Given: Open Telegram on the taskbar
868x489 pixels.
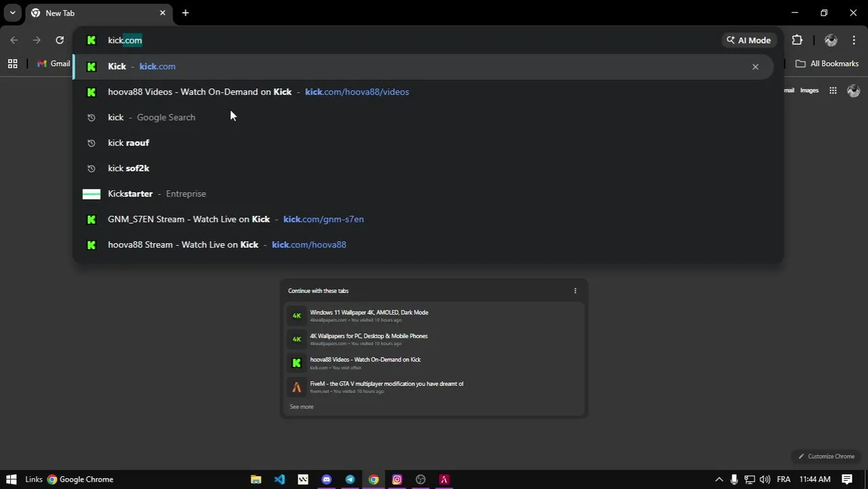Looking at the screenshot, I should 350,479.
